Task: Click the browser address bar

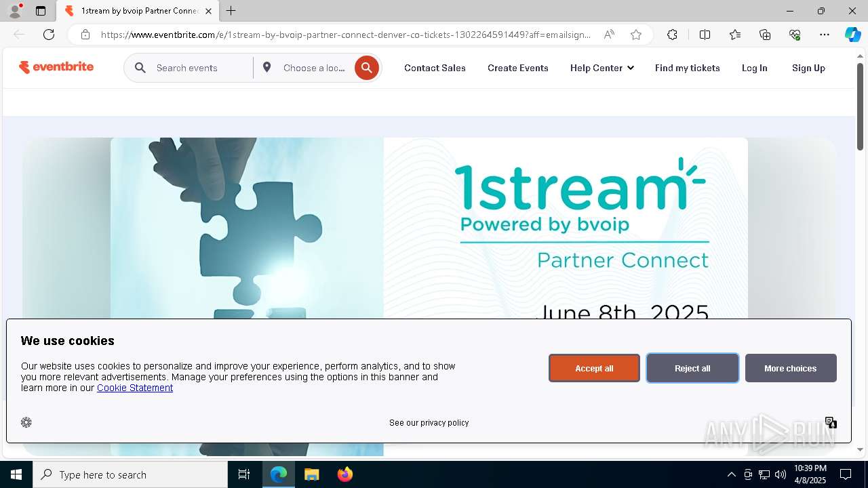Action: (x=345, y=35)
